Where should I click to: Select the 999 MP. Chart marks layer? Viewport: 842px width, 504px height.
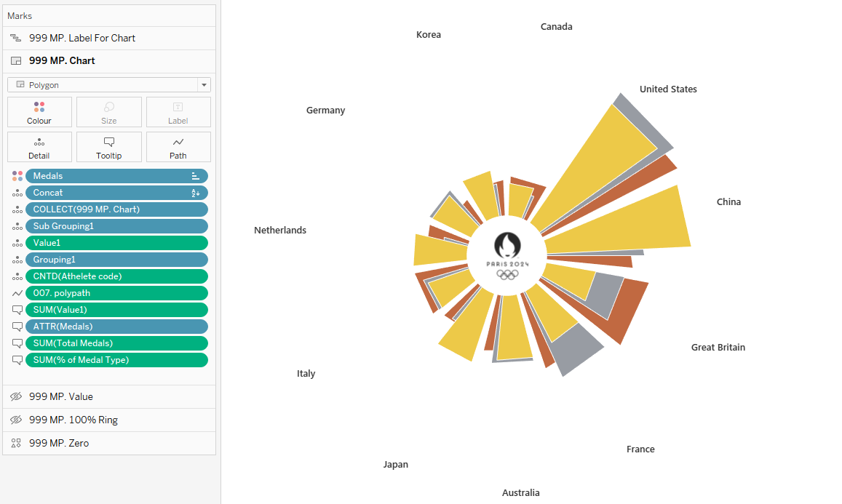click(x=62, y=61)
